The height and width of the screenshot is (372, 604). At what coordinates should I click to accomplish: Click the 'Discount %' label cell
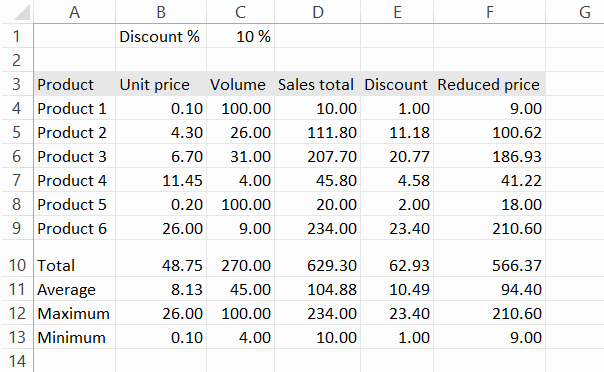[x=161, y=36]
